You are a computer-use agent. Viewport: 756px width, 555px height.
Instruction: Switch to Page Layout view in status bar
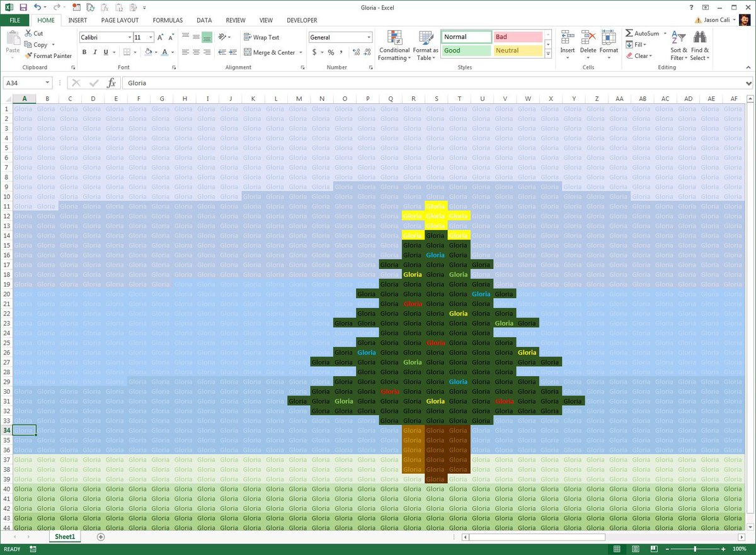(637, 549)
